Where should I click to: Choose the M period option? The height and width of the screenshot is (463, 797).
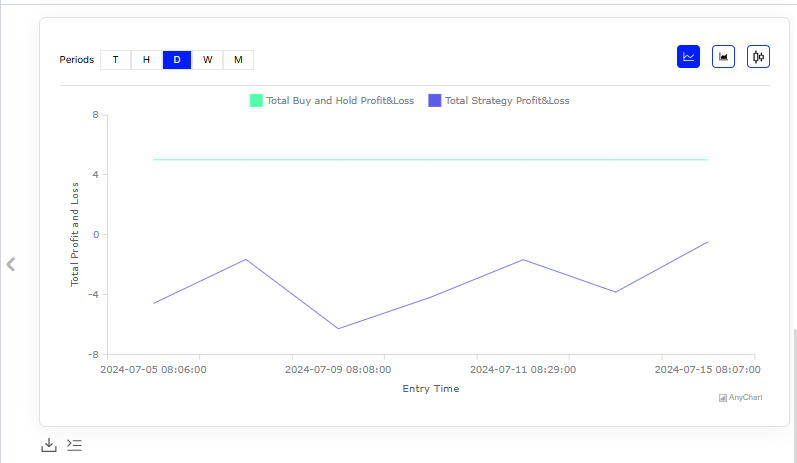pos(238,60)
